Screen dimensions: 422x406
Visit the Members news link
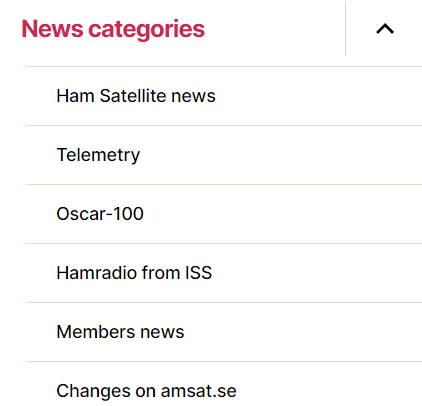[x=120, y=332]
